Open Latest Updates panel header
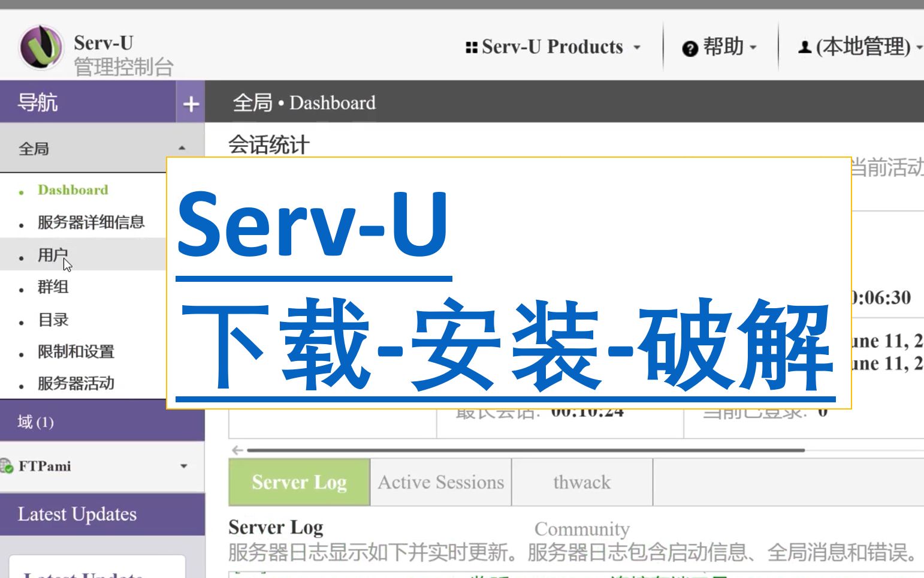Image resolution: width=924 pixels, height=578 pixels. (102, 514)
